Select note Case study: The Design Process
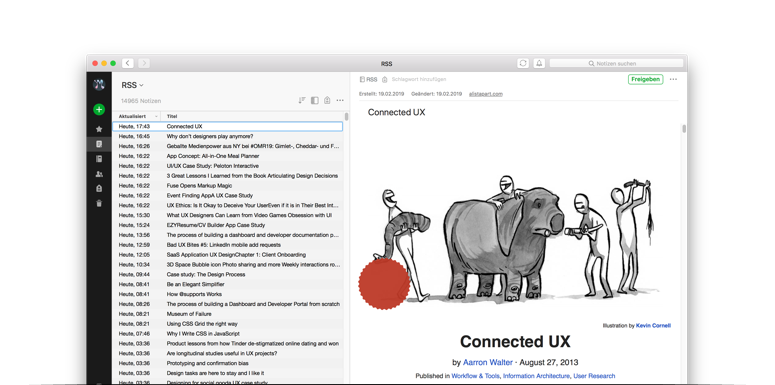 pos(227,274)
